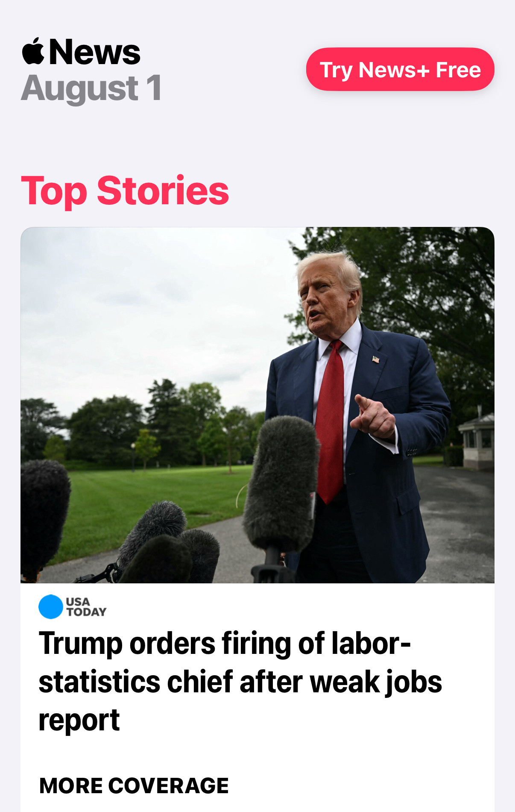Tap the large furry microphone in photo
Screen dimensions: 515x812
(281, 484)
